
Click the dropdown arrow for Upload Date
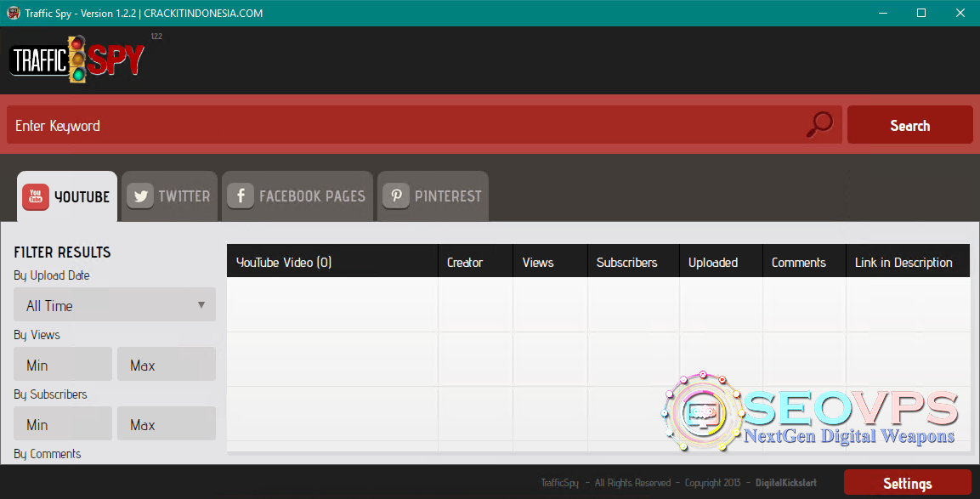pos(201,305)
